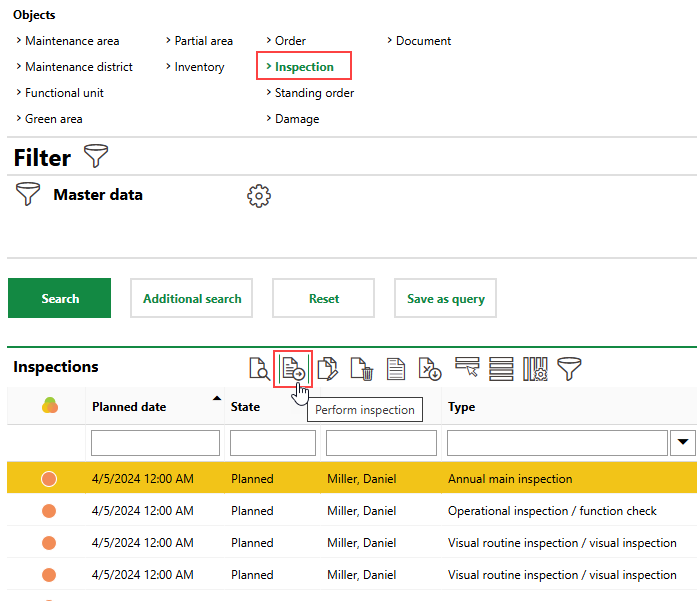The height and width of the screenshot is (601, 697).
Task: Click the Perform inspection toolbar icon
Action: coord(293,369)
